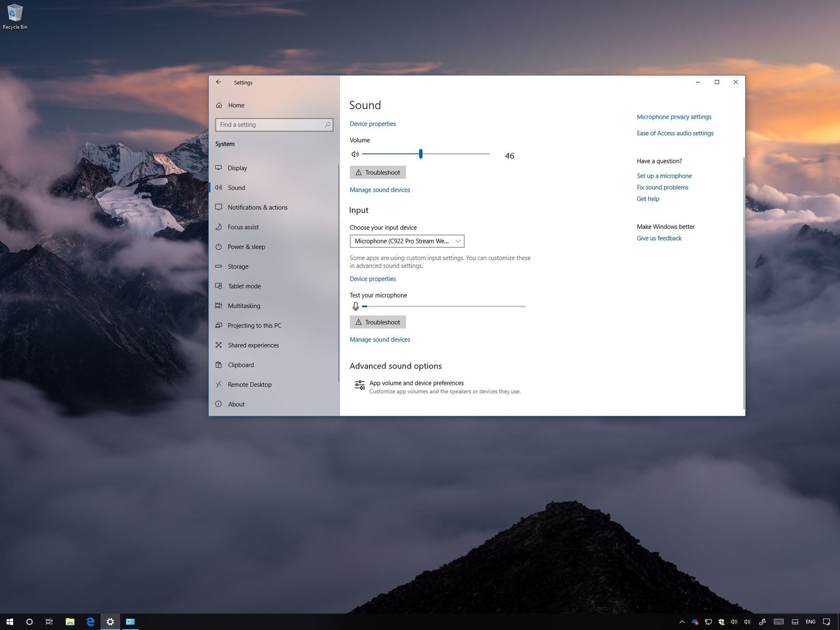
Task: Open the ENG language indicator
Action: tap(810, 622)
